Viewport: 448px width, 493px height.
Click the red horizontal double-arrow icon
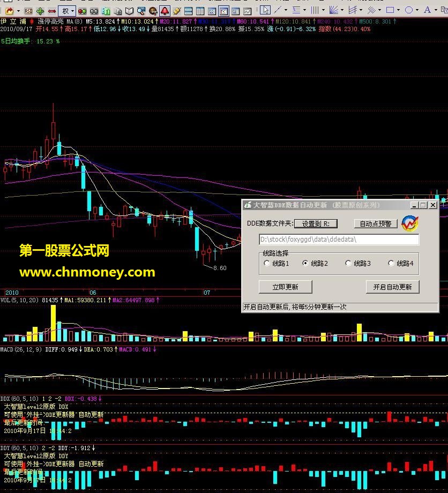52,11
